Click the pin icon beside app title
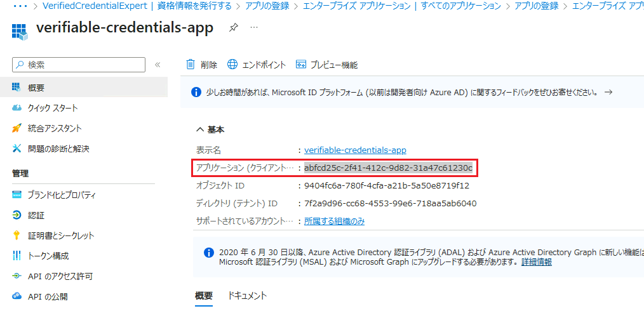Screen dimensions: 644x311 pos(233,29)
